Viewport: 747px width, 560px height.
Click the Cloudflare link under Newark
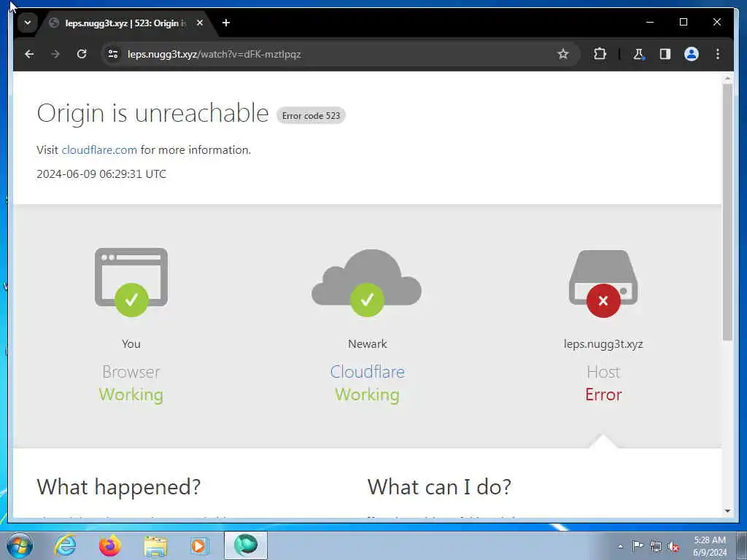point(368,372)
